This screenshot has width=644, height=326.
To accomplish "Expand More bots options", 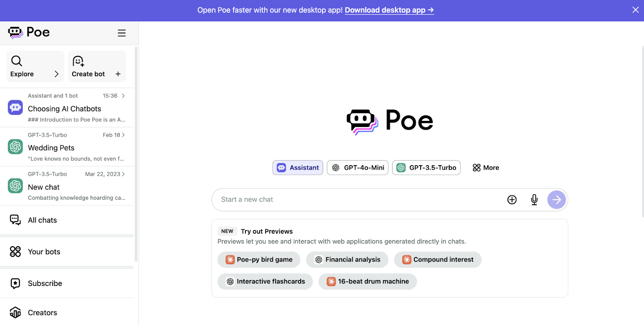I will [x=486, y=168].
